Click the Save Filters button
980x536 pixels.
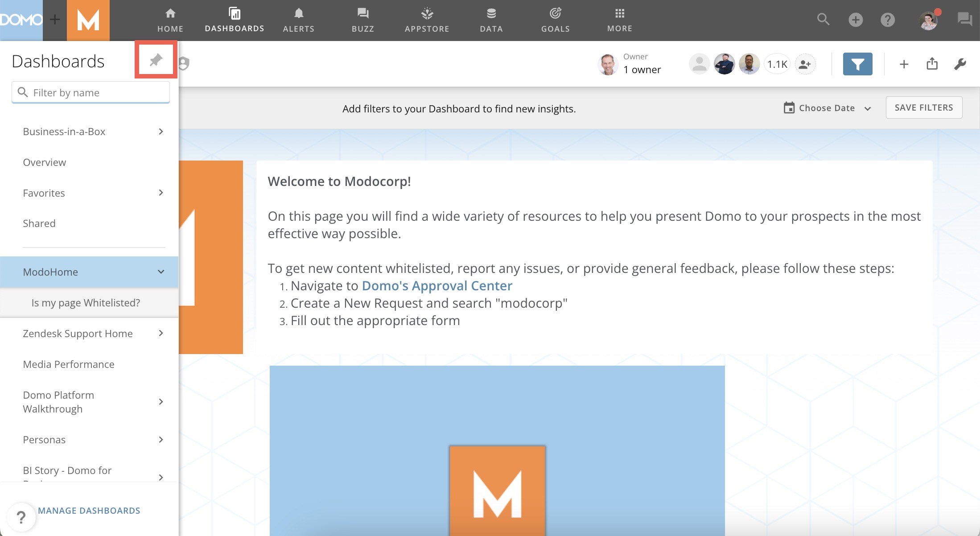point(924,107)
